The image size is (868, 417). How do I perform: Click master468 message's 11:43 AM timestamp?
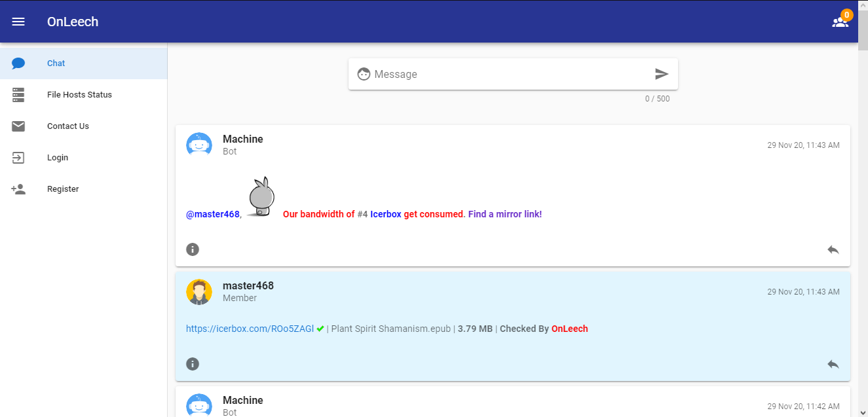[804, 292]
